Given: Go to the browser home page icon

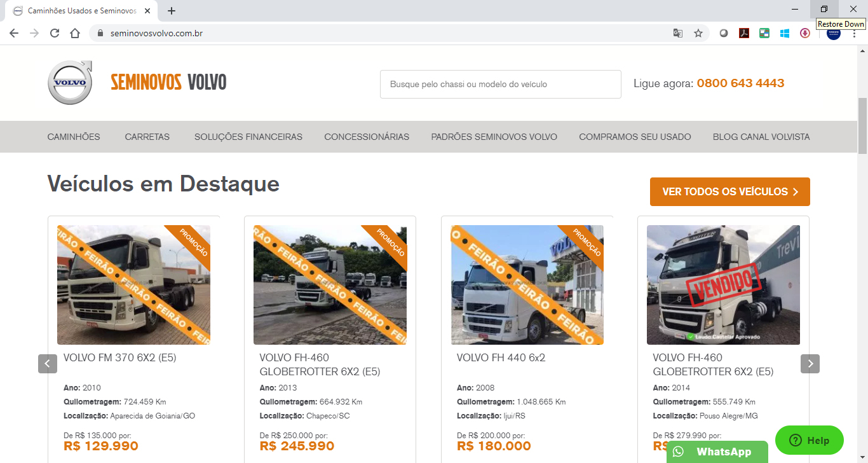Looking at the screenshot, I should coord(75,33).
